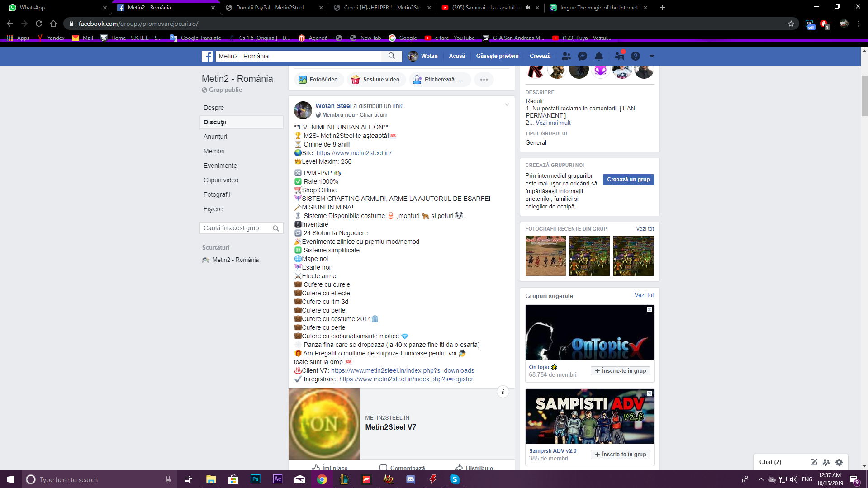
Task: Open the groups icon with red badge
Action: [x=619, y=56]
